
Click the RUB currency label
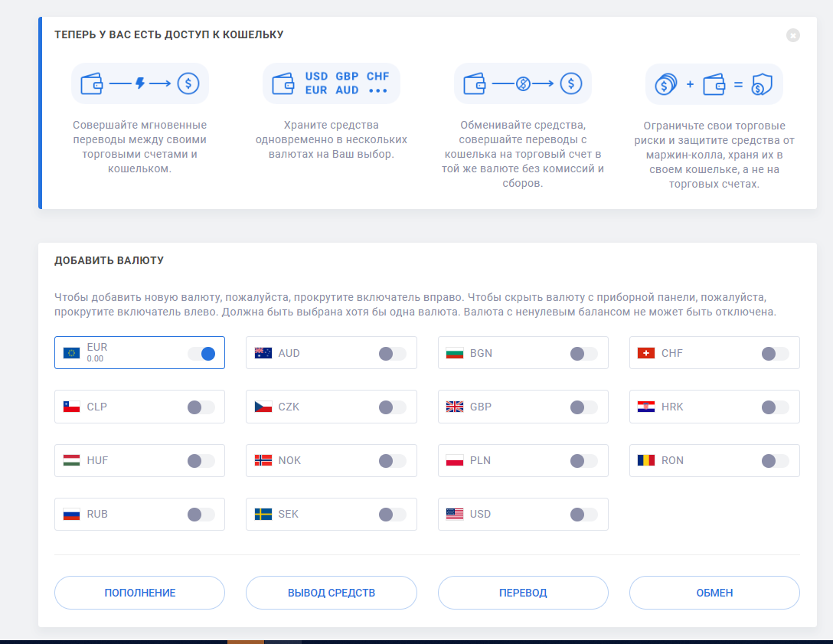click(x=97, y=514)
